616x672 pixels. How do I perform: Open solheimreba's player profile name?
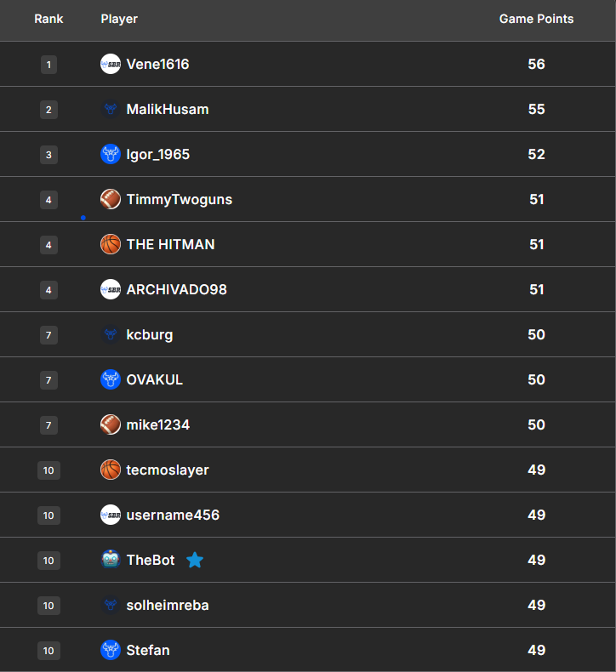tap(168, 605)
